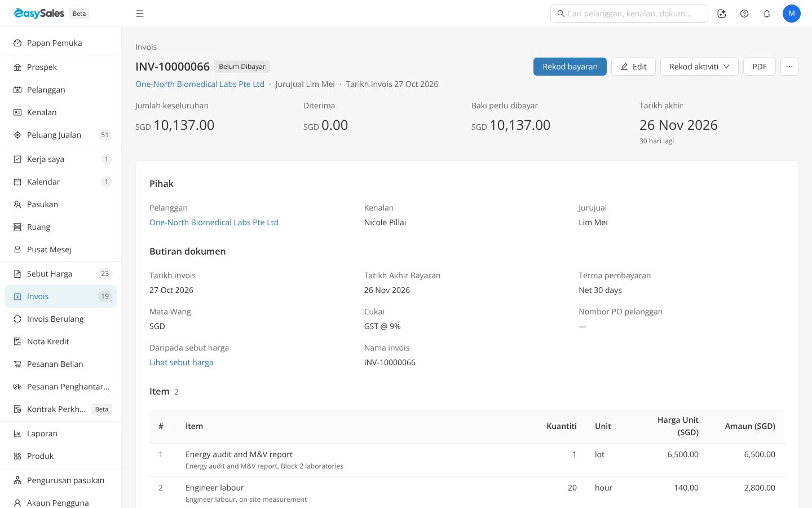
Task: Click the Laporan chart icon
Action: 17,433
